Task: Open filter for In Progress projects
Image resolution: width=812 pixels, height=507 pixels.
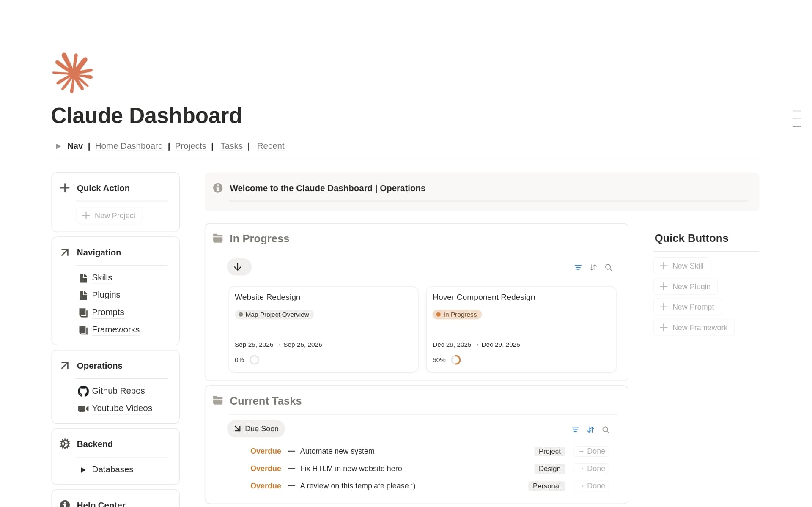Action: (x=578, y=267)
